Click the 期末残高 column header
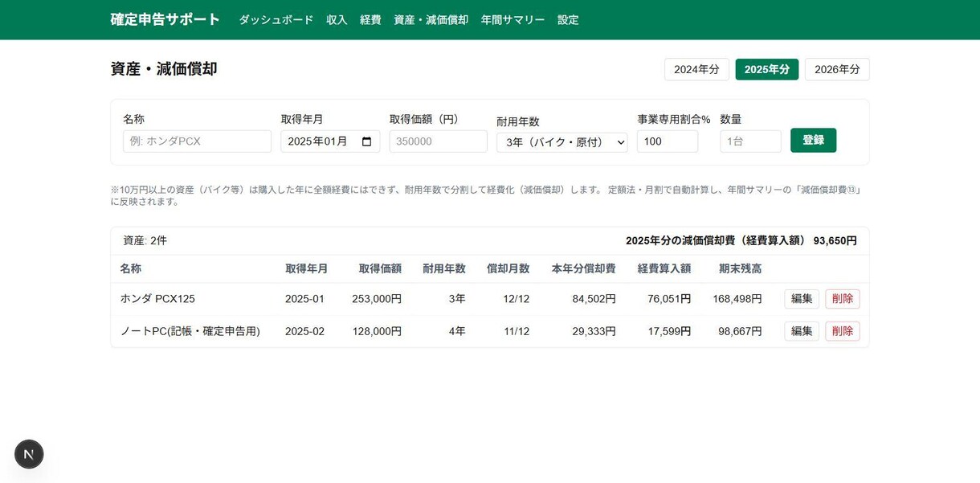The width and height of the screenshot is (980, 483). point(740,268)
